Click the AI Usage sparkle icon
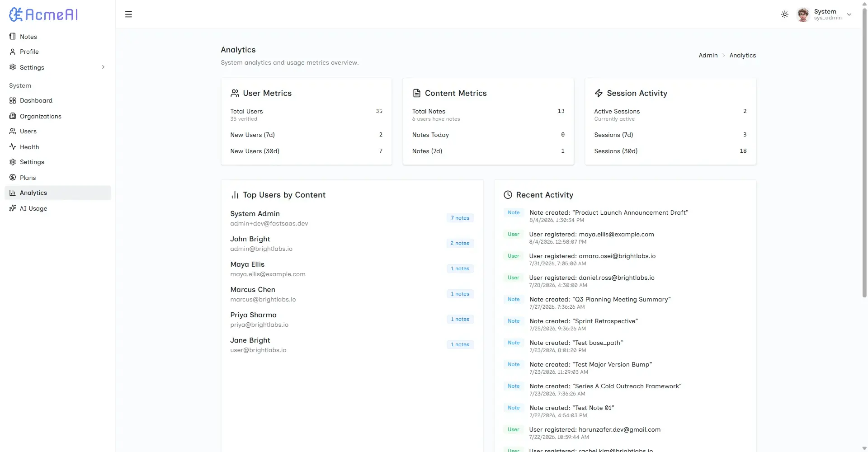 (13, 208)
